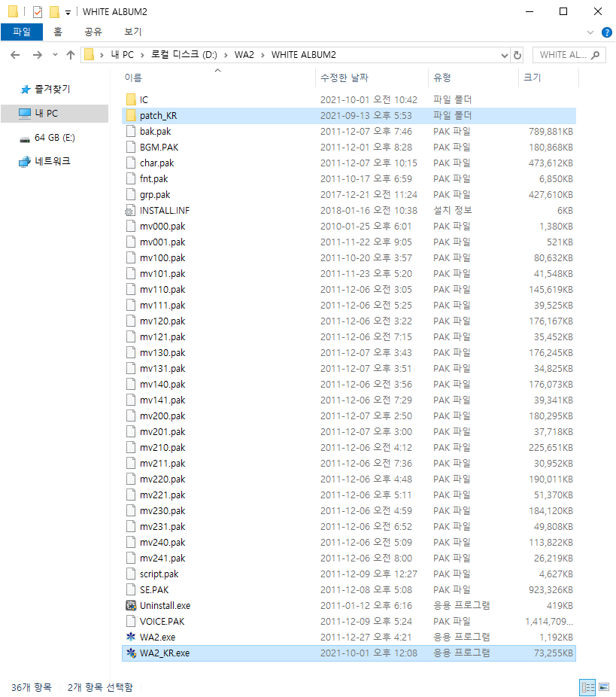Viewport: 616px width, 697px height.
Task: Expand the ribbon with chevron
Action: [590, 32]
